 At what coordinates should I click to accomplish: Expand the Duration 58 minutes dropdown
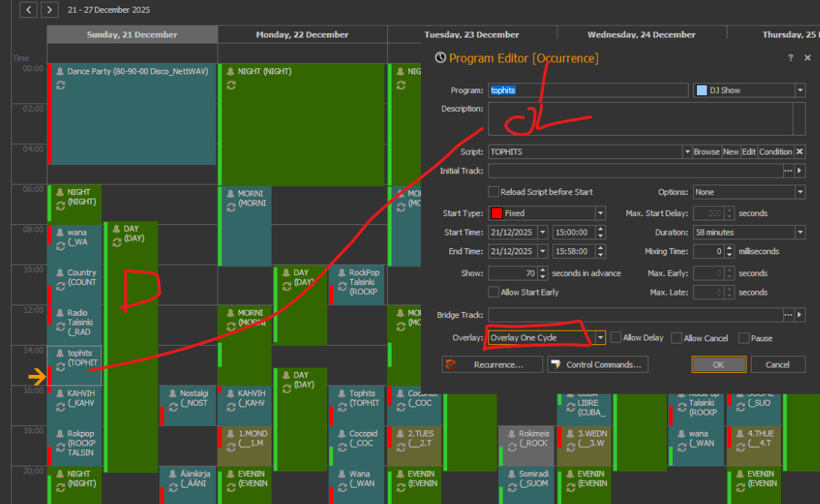(800, 232)
